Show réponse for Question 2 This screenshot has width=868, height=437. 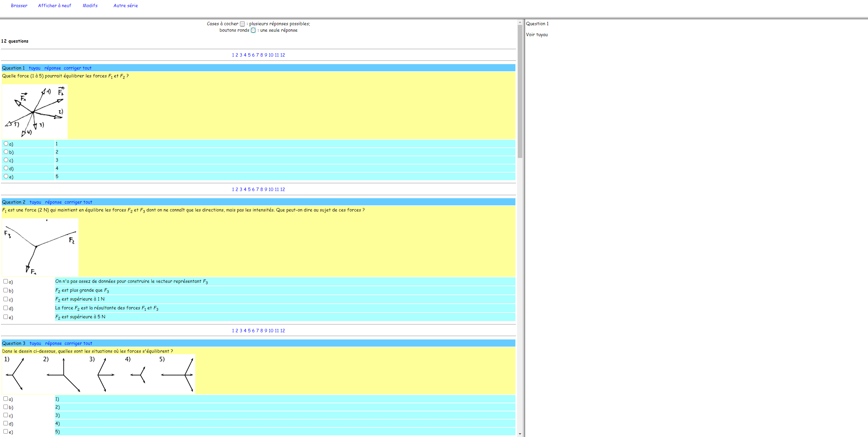point(53,202)
